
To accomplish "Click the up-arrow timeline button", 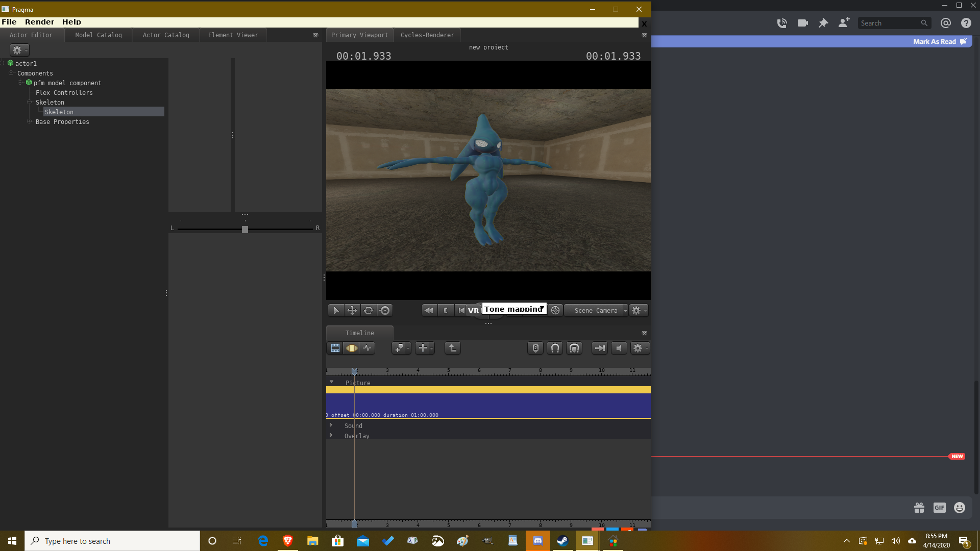I will (x=452, y=348).
